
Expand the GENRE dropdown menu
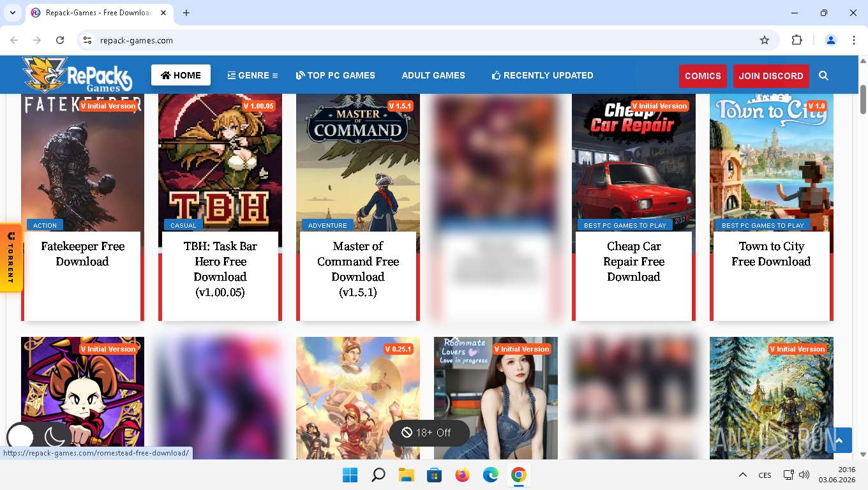[x=253, y=75]
